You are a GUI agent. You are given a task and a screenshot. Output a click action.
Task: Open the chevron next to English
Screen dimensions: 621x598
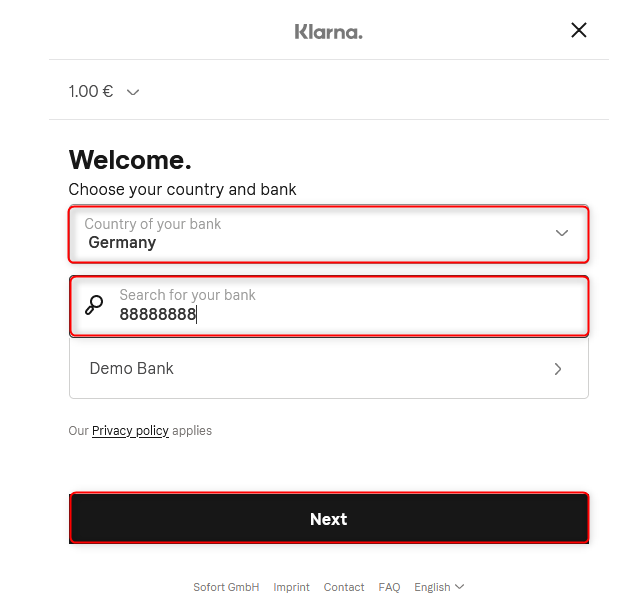[459, 586]
